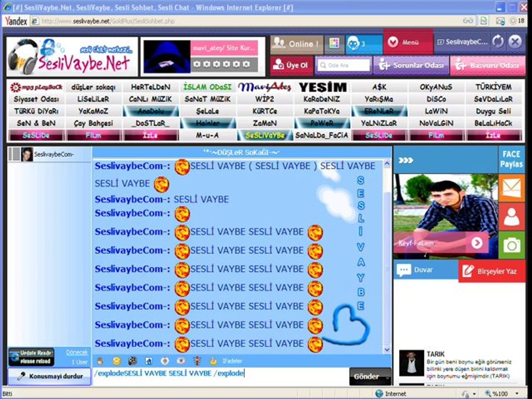Select the KaPaToKYa room
The width and height of the screenshot is (532, 399).
click(x=323, y=111)
